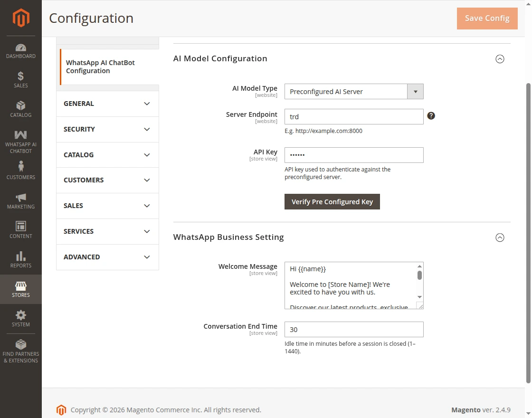Click the Magento ver. 2.4.9 text

481,410
